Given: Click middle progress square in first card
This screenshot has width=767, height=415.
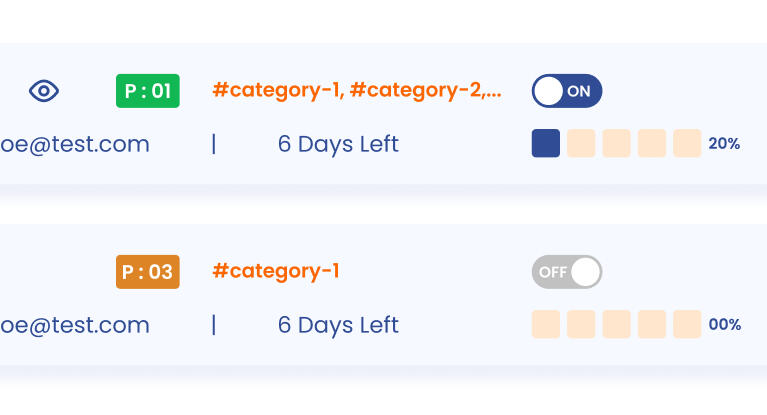Looking at the screenshot, I should (616, 144).
